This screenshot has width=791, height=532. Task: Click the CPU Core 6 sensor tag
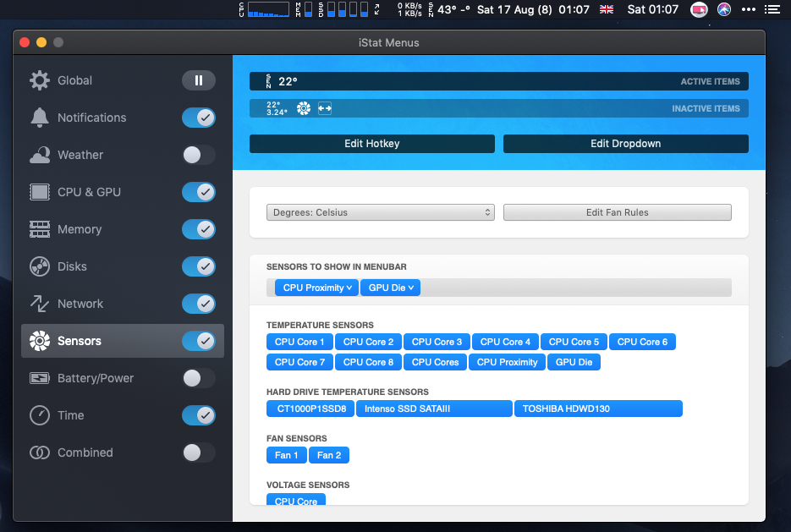point(642,342)
